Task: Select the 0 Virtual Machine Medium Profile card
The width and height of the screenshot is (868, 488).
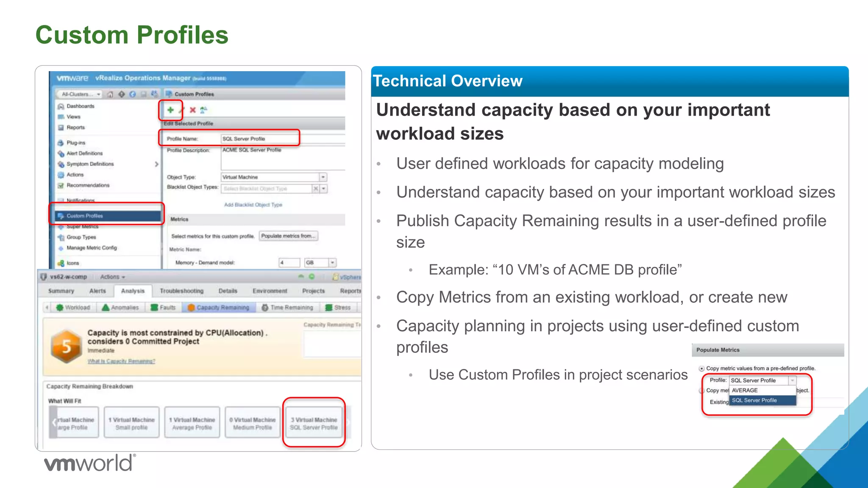Action: pyautogui.click(x=253, y=423)
